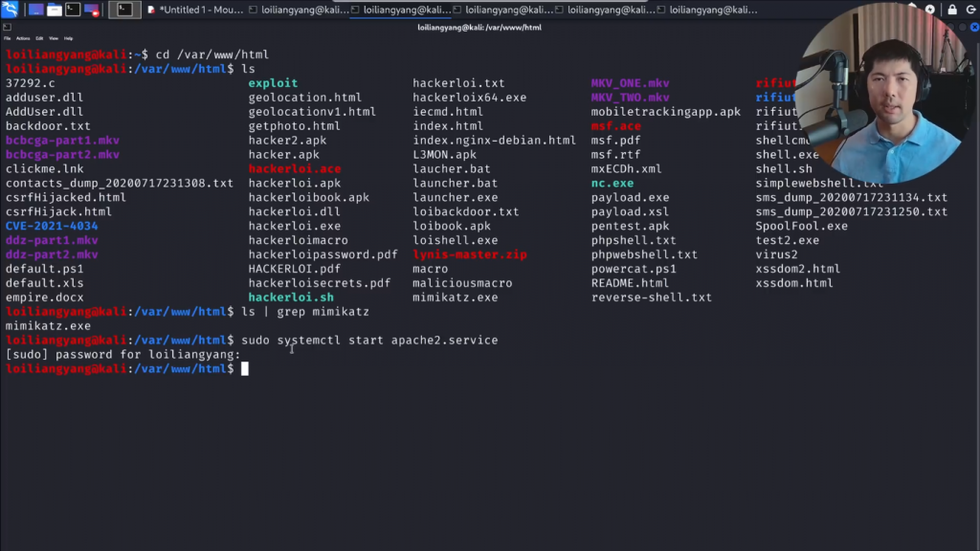980x551 pixels.
Task: Open the Help menu
Action: [68, 38]
